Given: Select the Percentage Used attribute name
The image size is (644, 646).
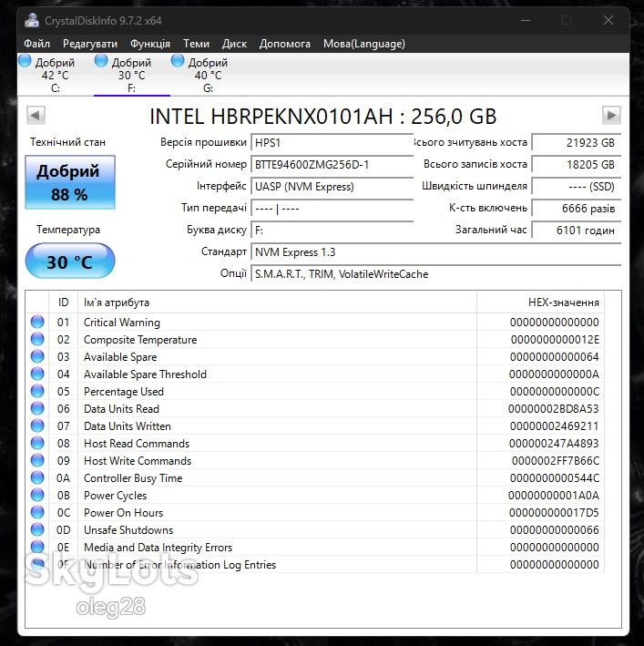Looking at the screenshot, I should 124,392.
